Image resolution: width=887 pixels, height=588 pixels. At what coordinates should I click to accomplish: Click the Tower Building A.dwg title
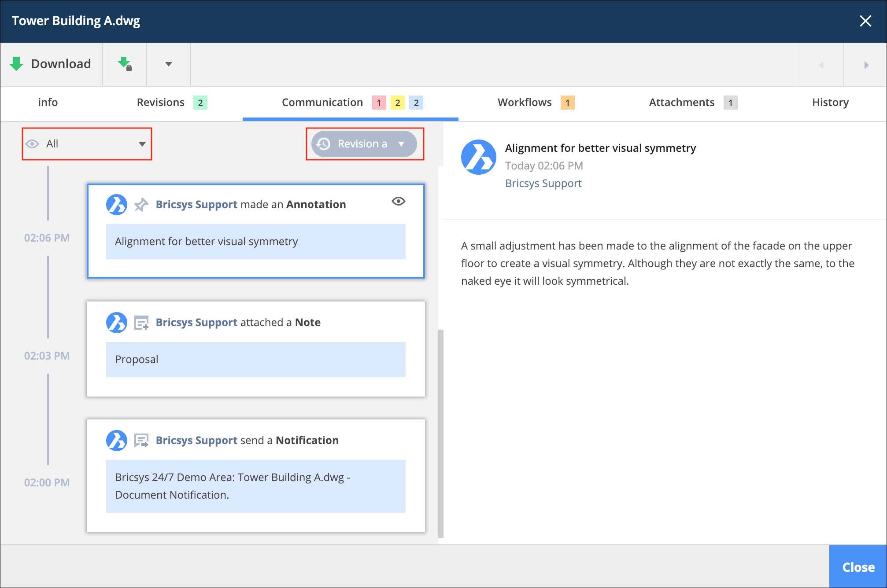tap(76, 21)
